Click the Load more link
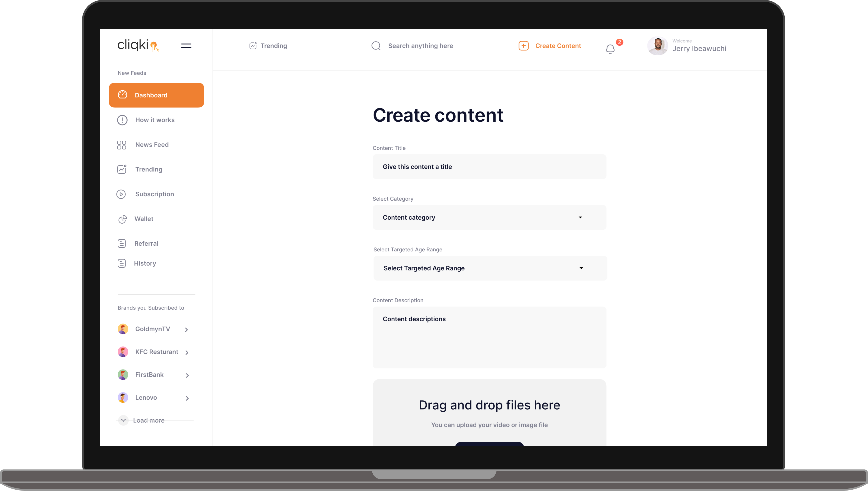The width and height of the screenshot is (868, 491). click(x=149, y=420)
